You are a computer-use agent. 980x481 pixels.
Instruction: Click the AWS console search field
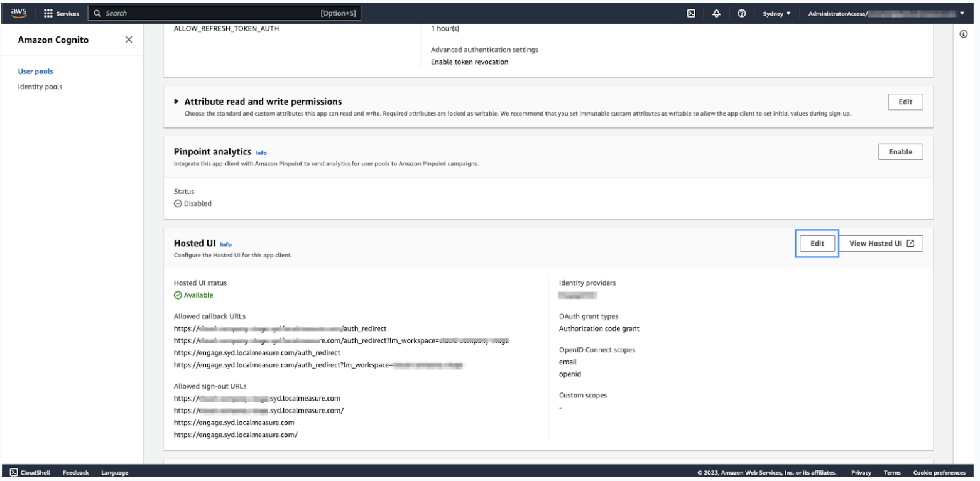tap(224, 13)
